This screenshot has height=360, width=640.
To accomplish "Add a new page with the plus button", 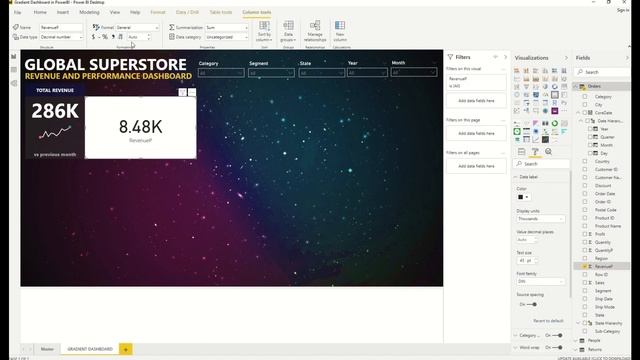I will pos(125,349).
